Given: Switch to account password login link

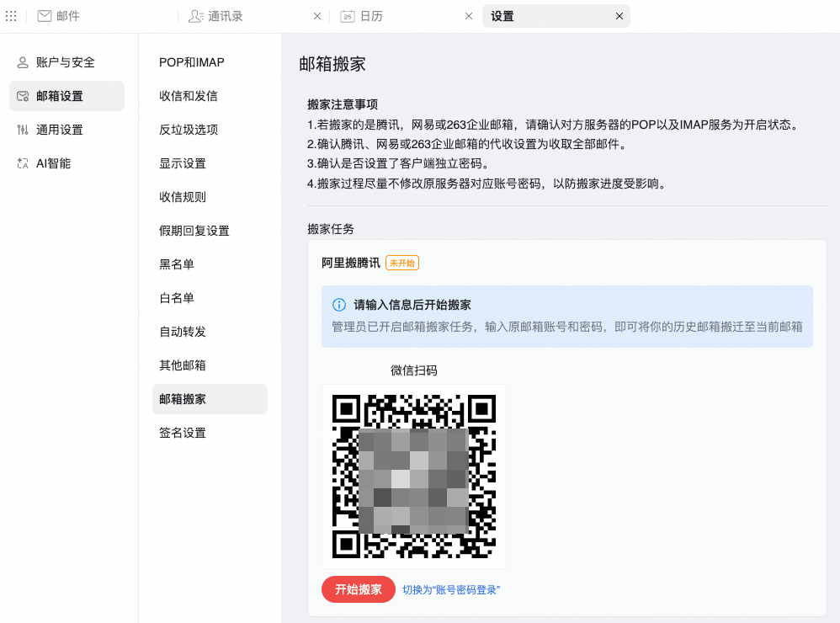Looking at the screenshot, I should [451, 590].
